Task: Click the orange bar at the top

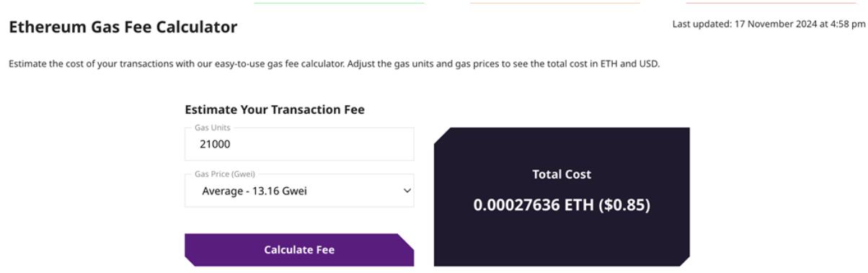Action: (555, 2)
